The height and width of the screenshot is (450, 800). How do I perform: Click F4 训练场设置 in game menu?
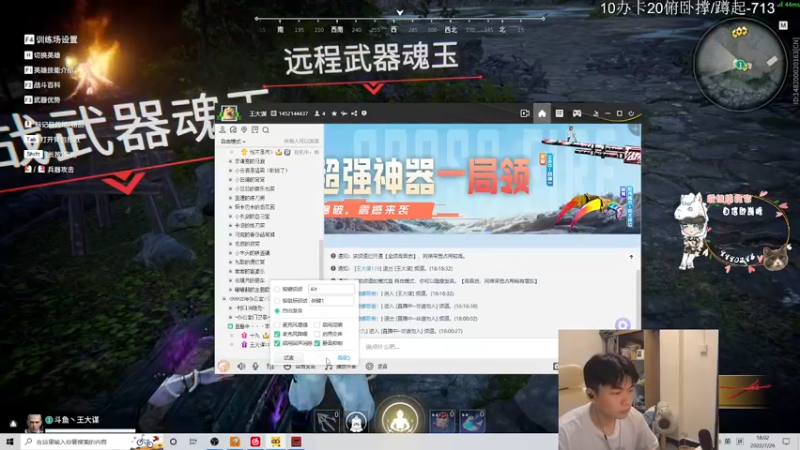click(x=51, y=39)
